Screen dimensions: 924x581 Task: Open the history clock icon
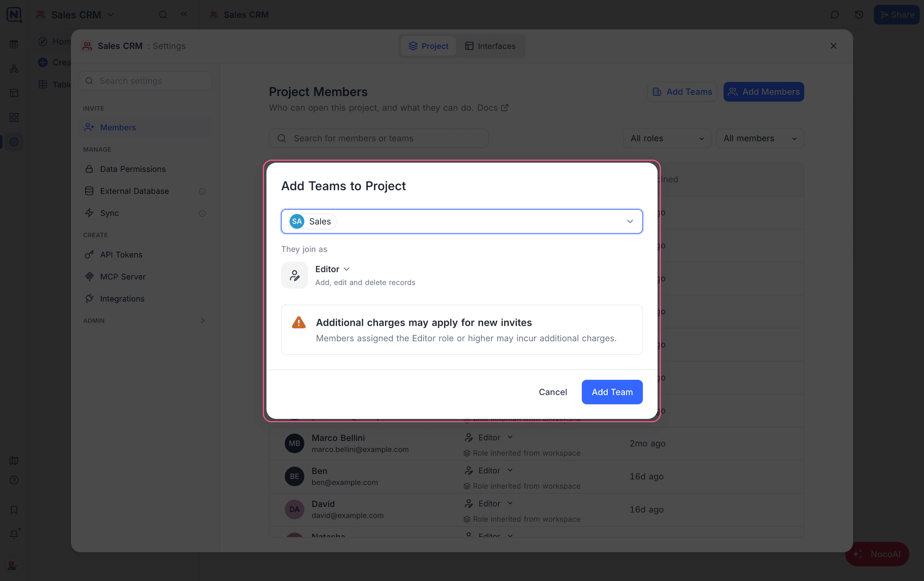coord(859,15)
